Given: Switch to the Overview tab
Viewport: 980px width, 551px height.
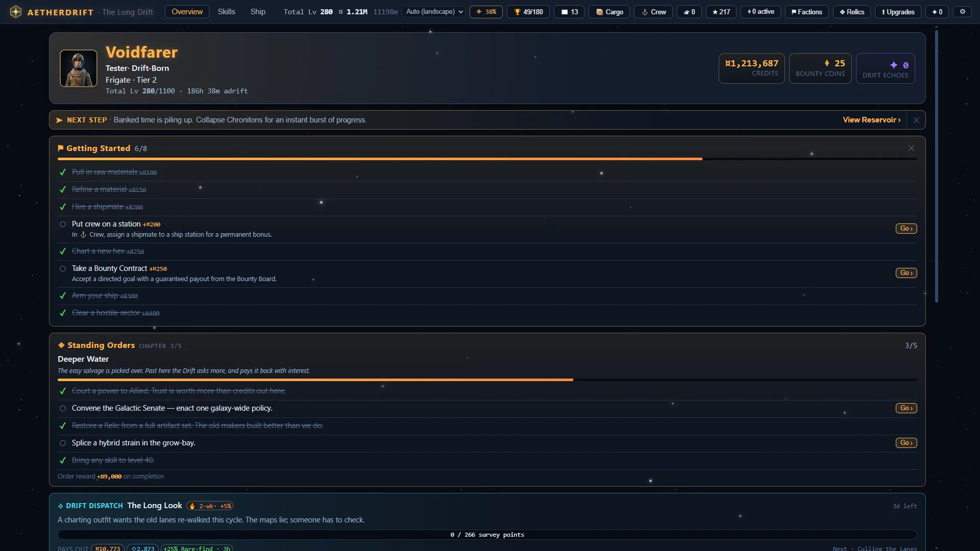Looking at the screenshot, I should click(187, 12).
